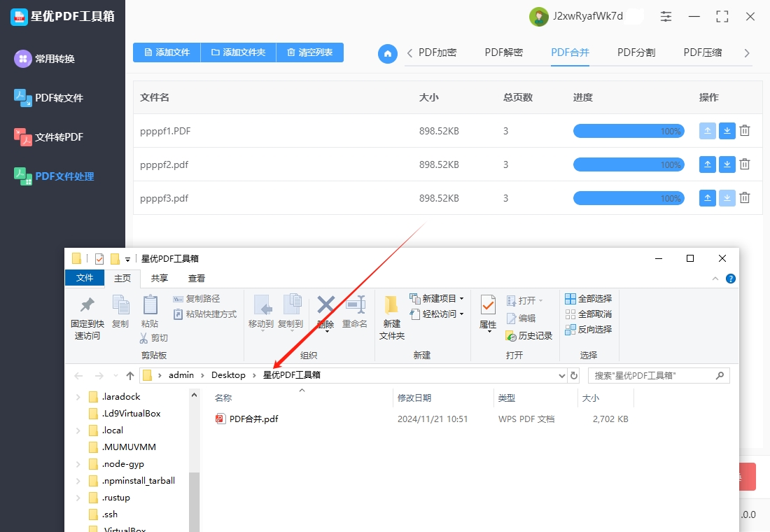
Task: Click Paste shortcut (粘贴快捷方式) in ribbon
Action: [205, 314]
